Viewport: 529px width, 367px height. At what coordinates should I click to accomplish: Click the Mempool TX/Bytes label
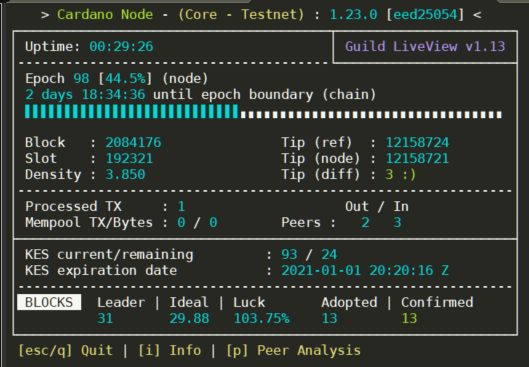click(x=89, y=223)
